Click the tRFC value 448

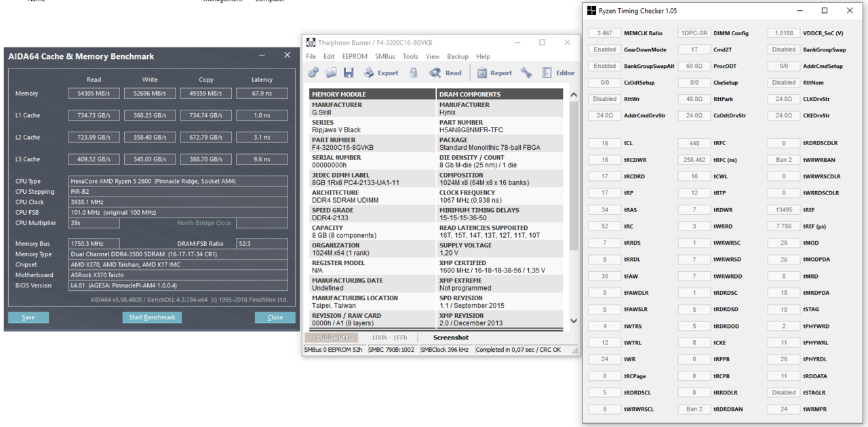(x=694, y=144)
